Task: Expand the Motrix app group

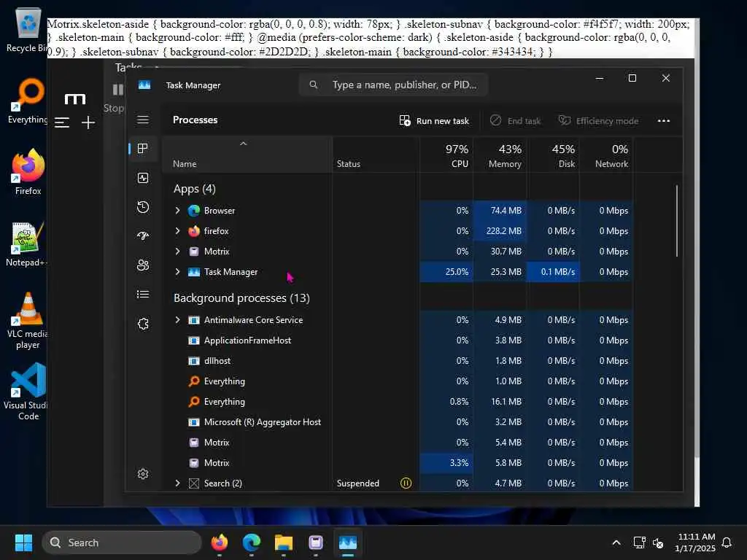Action: (177, 252)
